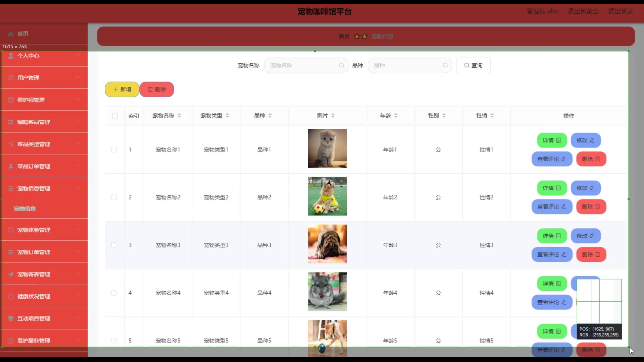Collapse the 宠物信息管理 menu chevron
The width and height of the screenshot is (644, 362).
pos(77,188)
